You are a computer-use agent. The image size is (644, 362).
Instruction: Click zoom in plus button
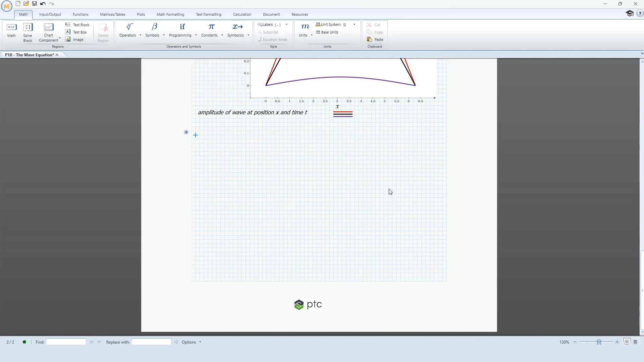tap(617, 342)
